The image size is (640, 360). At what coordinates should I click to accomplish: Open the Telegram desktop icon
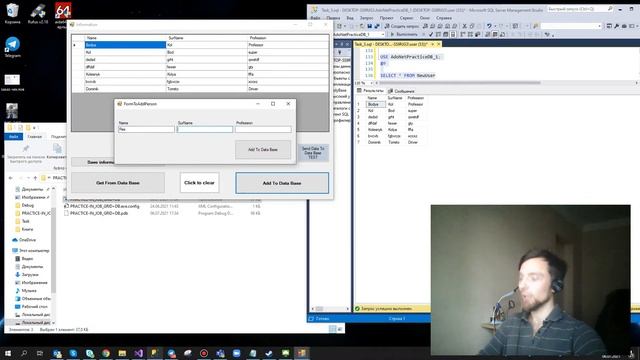[12, 47]
